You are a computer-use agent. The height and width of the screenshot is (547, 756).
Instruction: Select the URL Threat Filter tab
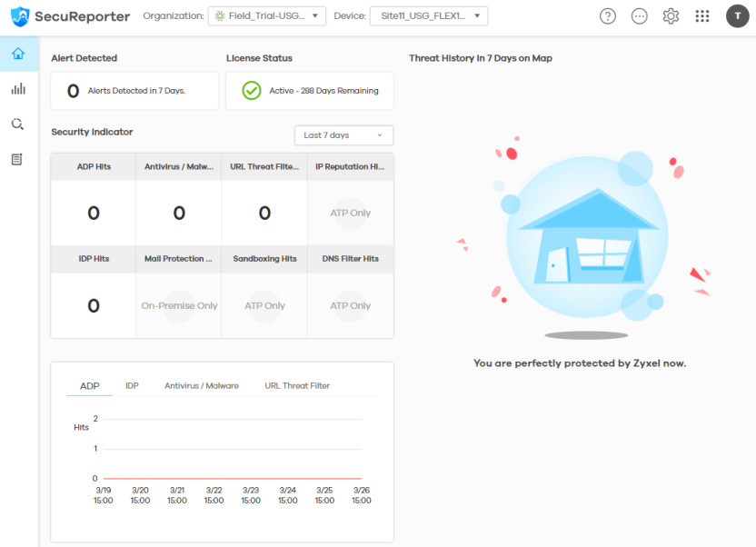(297, 386)
